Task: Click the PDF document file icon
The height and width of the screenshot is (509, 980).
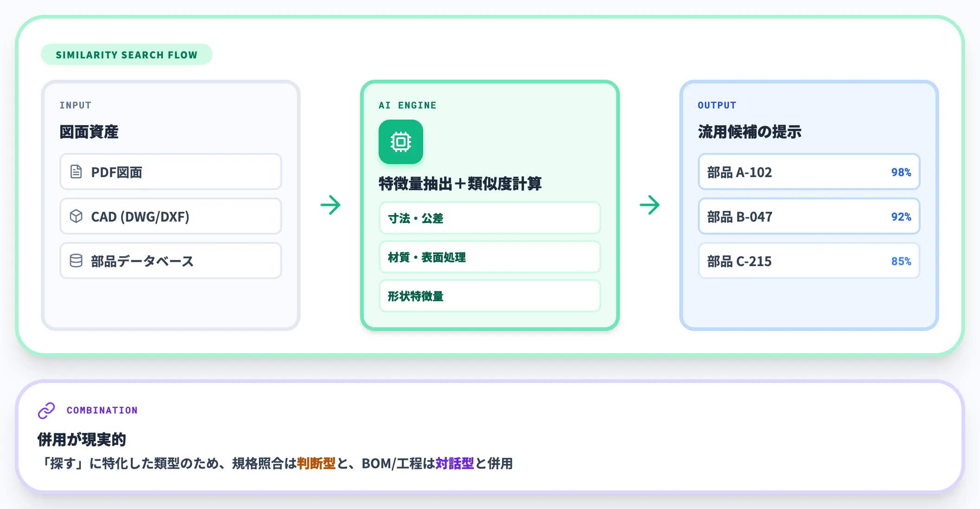Action: coord(76,172)
